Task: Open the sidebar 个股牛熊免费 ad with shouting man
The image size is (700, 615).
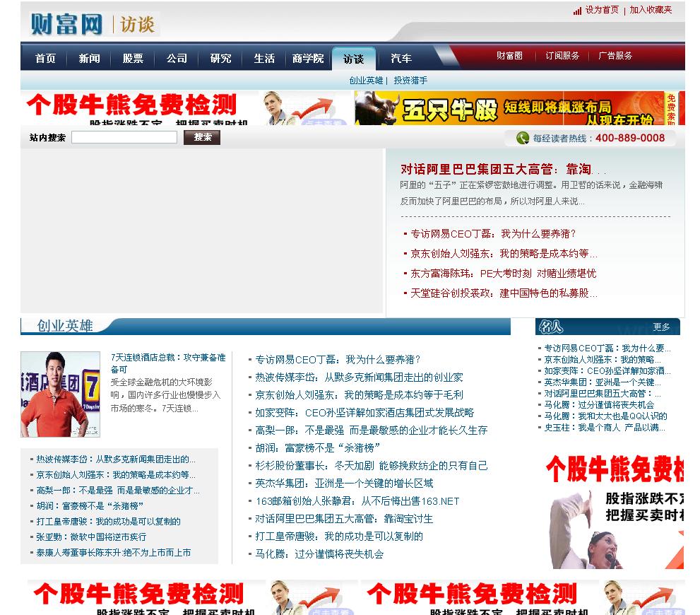Action: [616, 510]
